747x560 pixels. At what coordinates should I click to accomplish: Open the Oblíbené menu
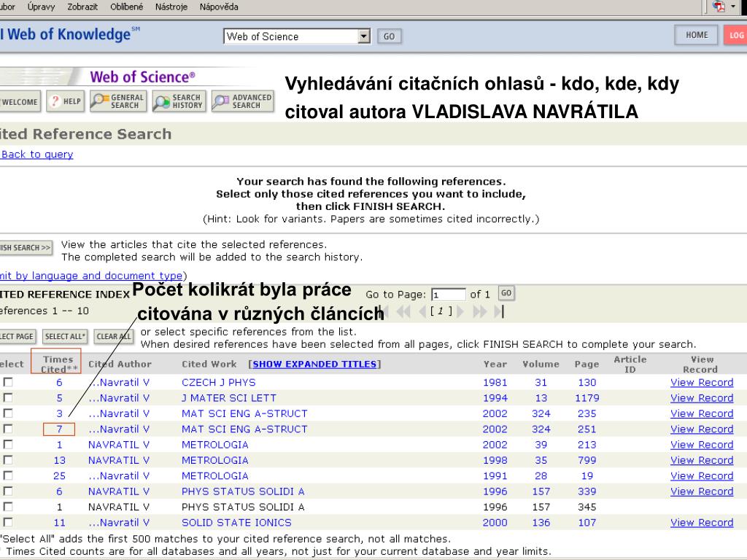click(127, 7)
